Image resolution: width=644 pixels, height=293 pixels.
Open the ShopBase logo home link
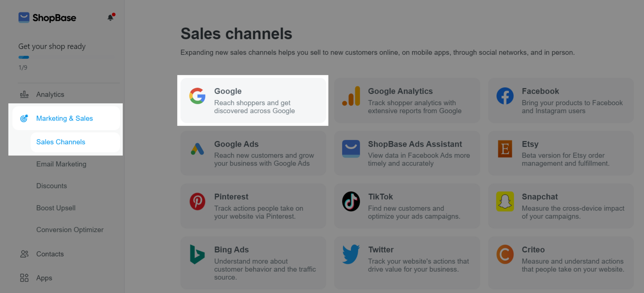click(x=47, y=18)
